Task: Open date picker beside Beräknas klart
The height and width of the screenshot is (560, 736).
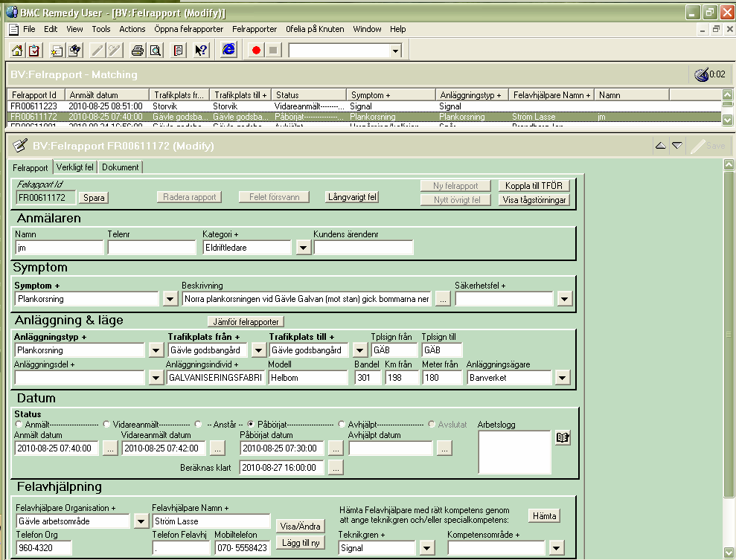Action: pos(336,468)
